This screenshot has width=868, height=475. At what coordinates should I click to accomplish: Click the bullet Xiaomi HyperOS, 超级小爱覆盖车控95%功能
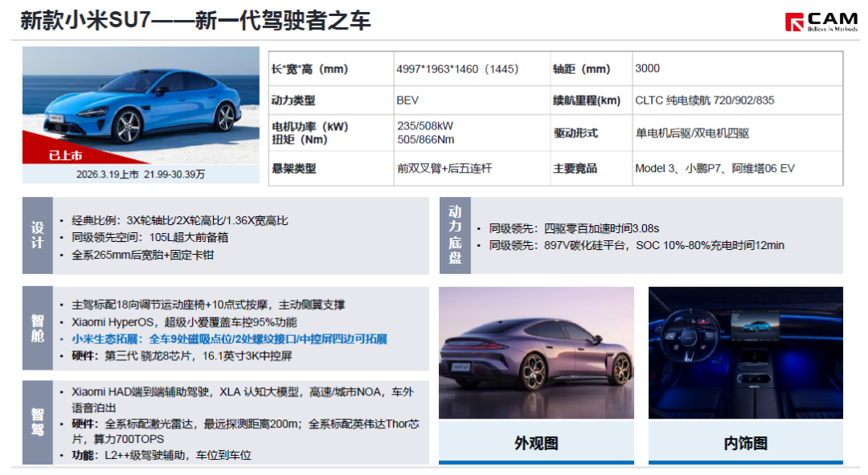coord(184,322)
